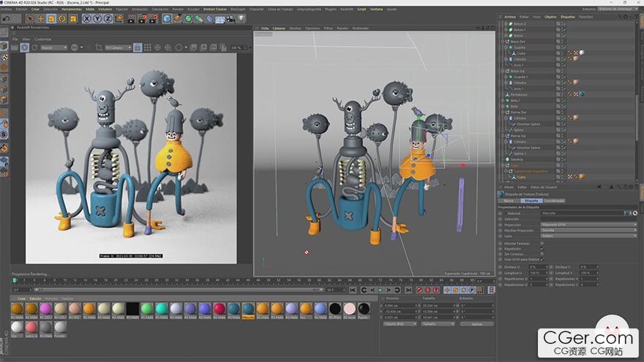644x362 pixels.
Task: Toggle Boton.2 enable checkmark
Action: [x=564, y=24]
